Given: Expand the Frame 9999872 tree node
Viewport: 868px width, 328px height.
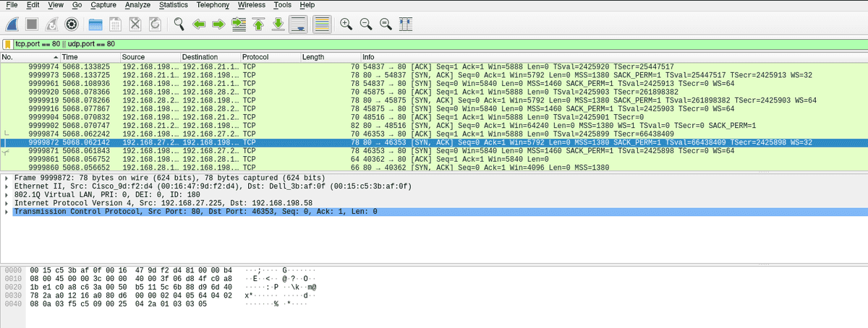Looking at the screenshot, I should (x=7, y=178).
